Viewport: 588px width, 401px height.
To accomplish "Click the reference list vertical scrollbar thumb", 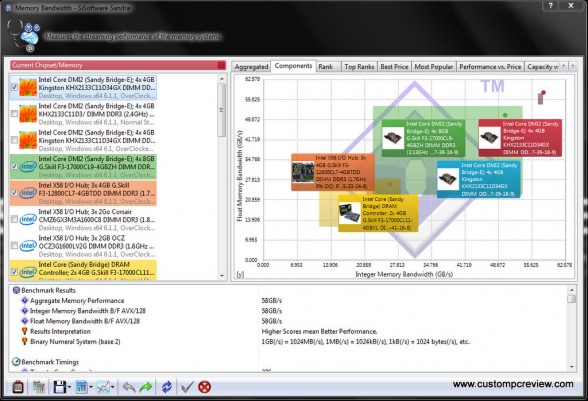I will tap(222, 110).
